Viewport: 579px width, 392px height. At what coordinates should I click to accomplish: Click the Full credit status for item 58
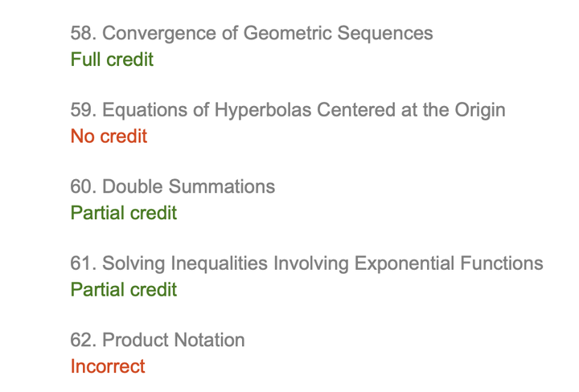pyautogui.click(x=112, y=59)
